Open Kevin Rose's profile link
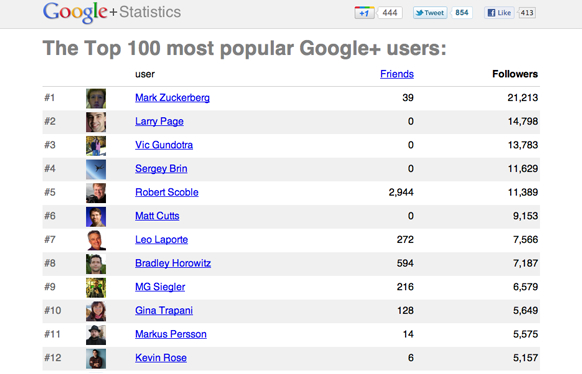Image resolution: width=582 pixels, height=374 pixels. 161,358
